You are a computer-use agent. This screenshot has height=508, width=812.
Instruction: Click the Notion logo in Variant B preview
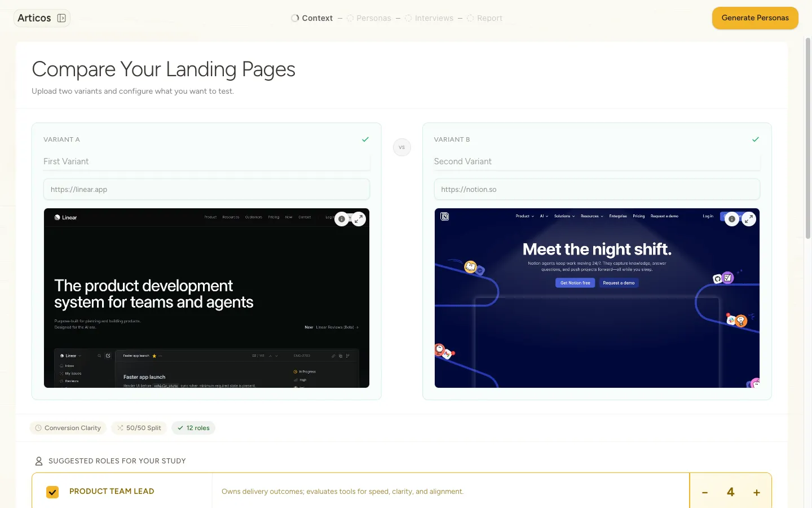[x=444, y=217]
